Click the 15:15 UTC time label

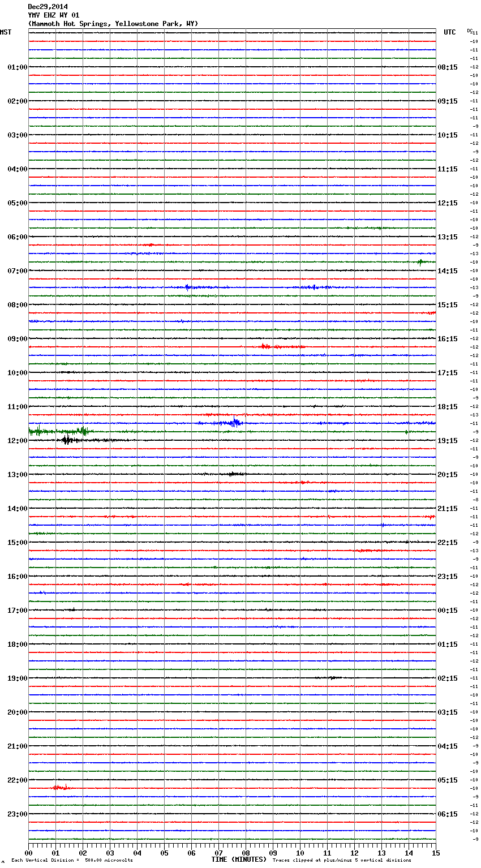click(448, 305)
